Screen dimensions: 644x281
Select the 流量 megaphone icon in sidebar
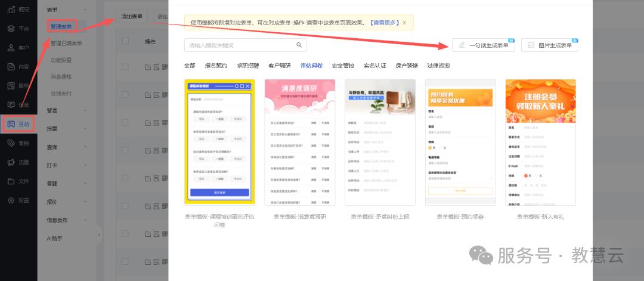coord(11,162)
